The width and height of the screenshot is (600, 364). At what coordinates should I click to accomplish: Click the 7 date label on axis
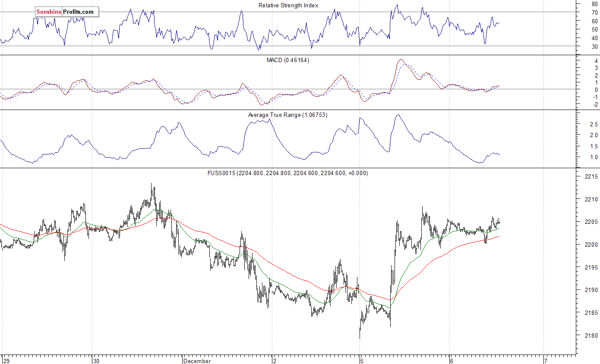[x=546, y=361]
